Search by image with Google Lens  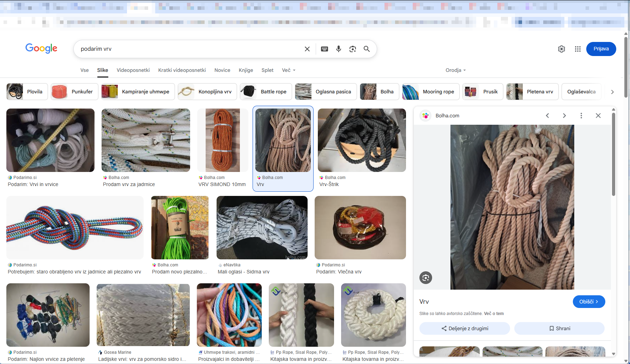pos(353,49)
